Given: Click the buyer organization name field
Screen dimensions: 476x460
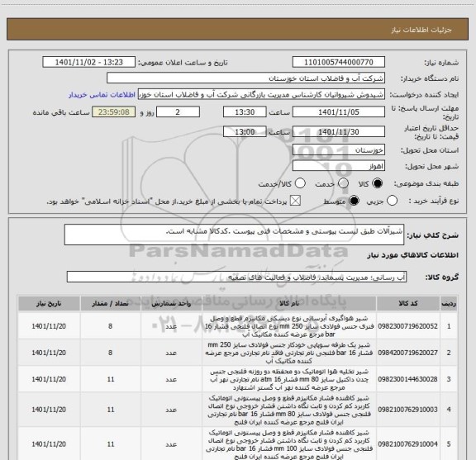Looking at the screenshot, I should click(x=246, y=78).
